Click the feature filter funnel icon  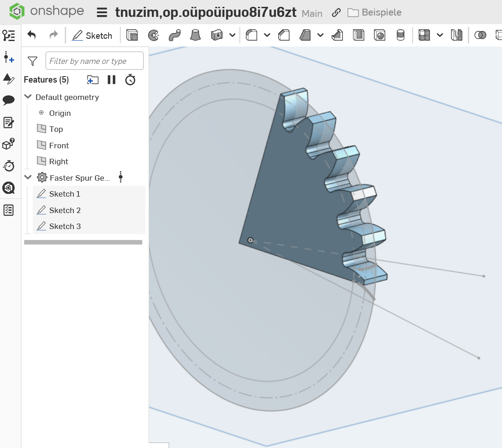[32, 61]
